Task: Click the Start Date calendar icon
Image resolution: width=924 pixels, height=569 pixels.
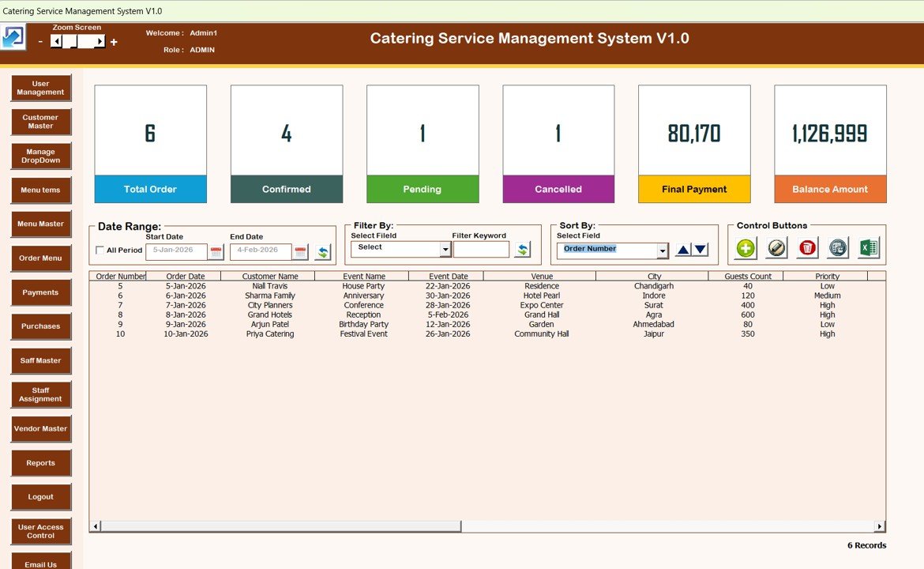Action: pos(216,251)
